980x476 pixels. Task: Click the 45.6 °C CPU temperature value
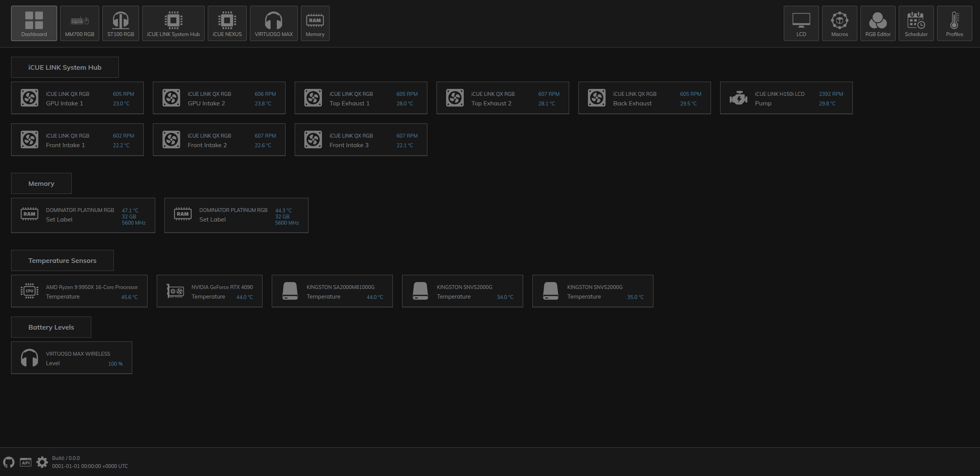(130, 297)
